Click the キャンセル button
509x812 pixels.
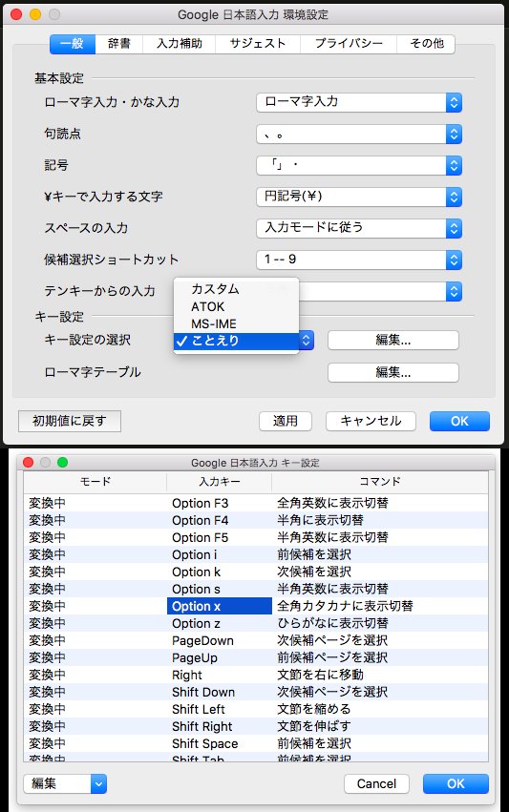click(371, 421)
